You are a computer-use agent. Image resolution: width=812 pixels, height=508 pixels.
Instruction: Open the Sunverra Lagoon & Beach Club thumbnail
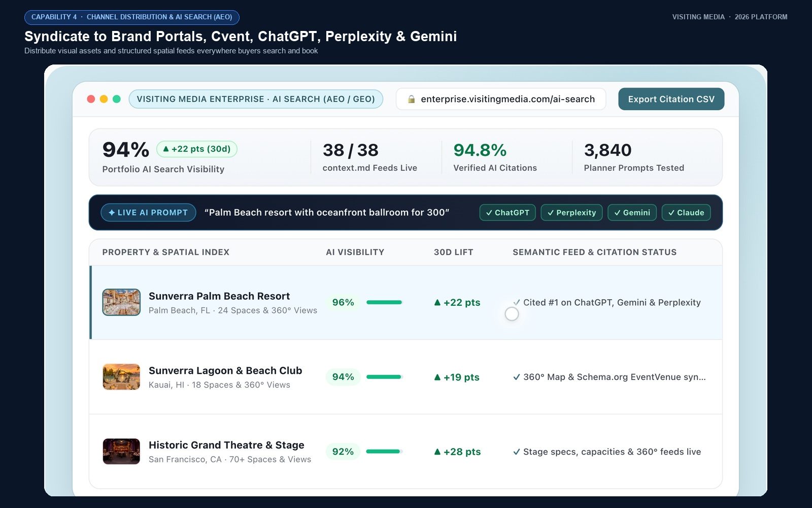tap(121, 377)
